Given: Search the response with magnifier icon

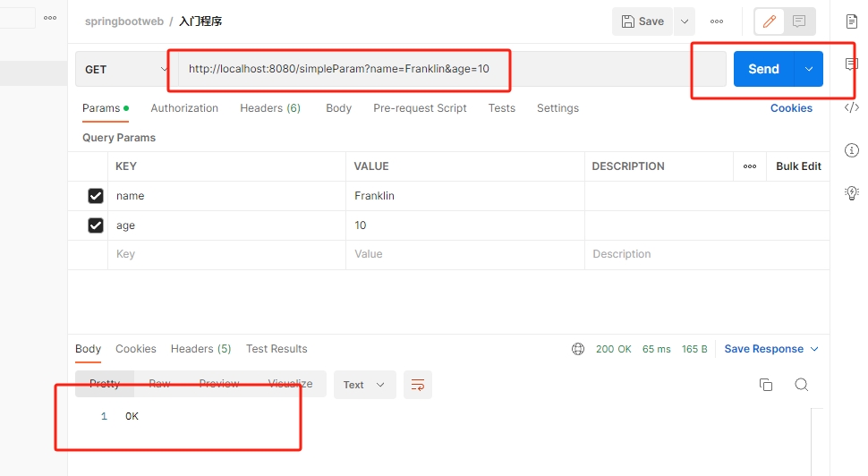Looking at the screenshot, I should pos(801,385).
